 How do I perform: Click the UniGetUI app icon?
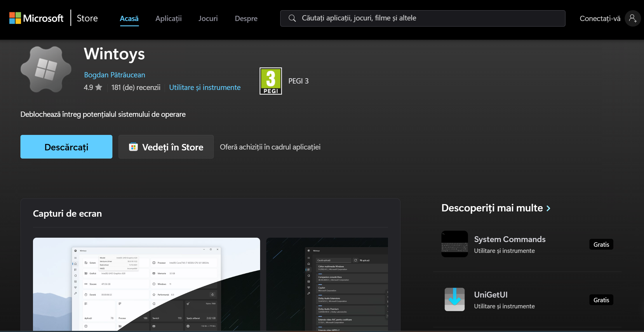455,299
